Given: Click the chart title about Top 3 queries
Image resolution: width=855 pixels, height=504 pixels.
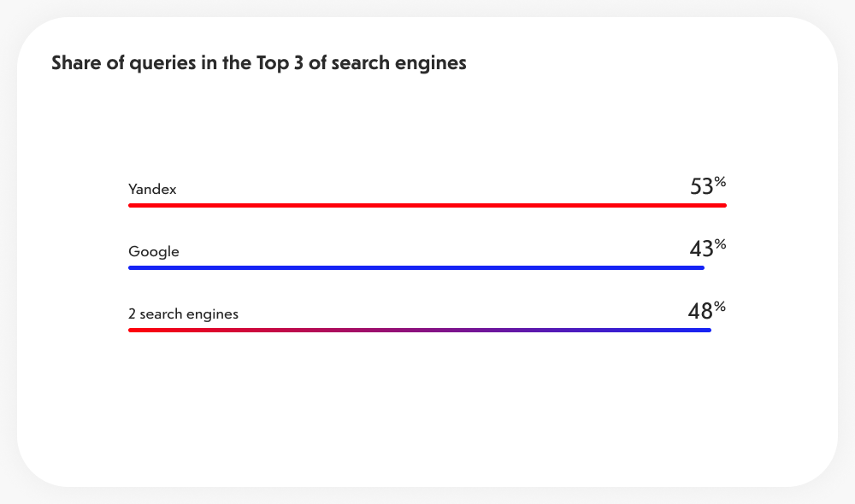Looking at the screenshot, I should tap(258, 64).
